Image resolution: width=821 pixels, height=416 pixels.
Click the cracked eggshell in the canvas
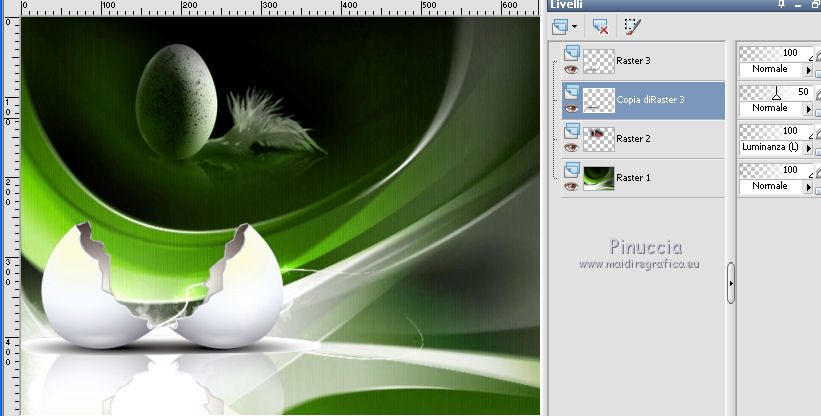(x=162, y=287)
